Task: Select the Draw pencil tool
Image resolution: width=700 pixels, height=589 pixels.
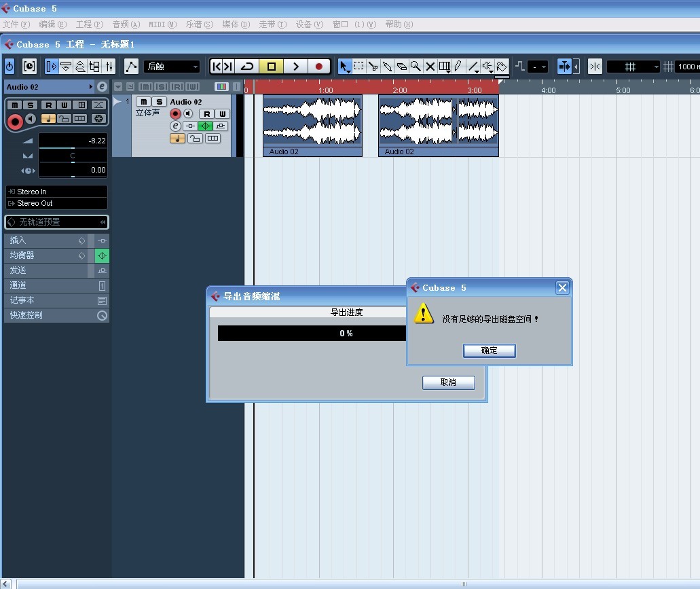Action: (457, 66)
